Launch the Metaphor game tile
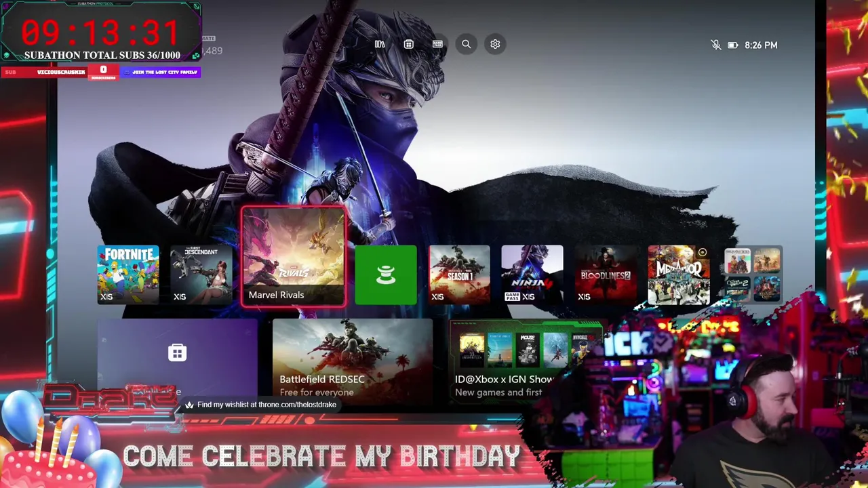Screen dimensions: 868x488 click(679, 274)
